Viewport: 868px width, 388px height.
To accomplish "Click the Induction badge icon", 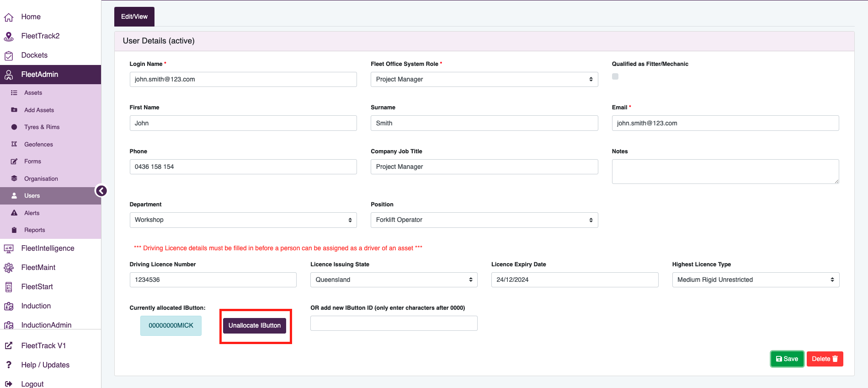I will click(9, 306).
